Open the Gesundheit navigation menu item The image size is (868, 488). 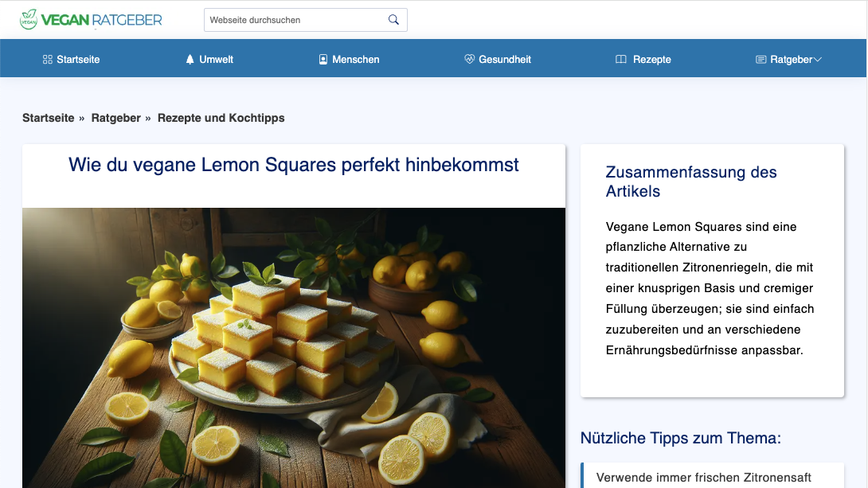point(504,60)
